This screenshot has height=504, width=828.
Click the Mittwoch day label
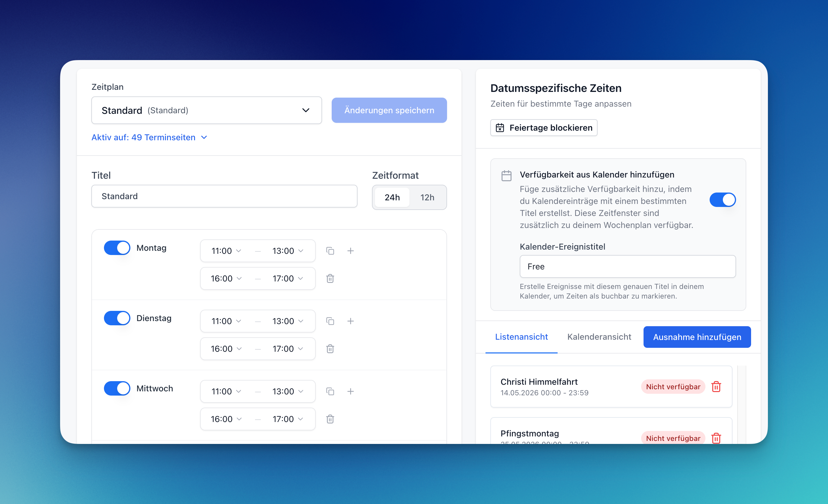click(155, 388)
